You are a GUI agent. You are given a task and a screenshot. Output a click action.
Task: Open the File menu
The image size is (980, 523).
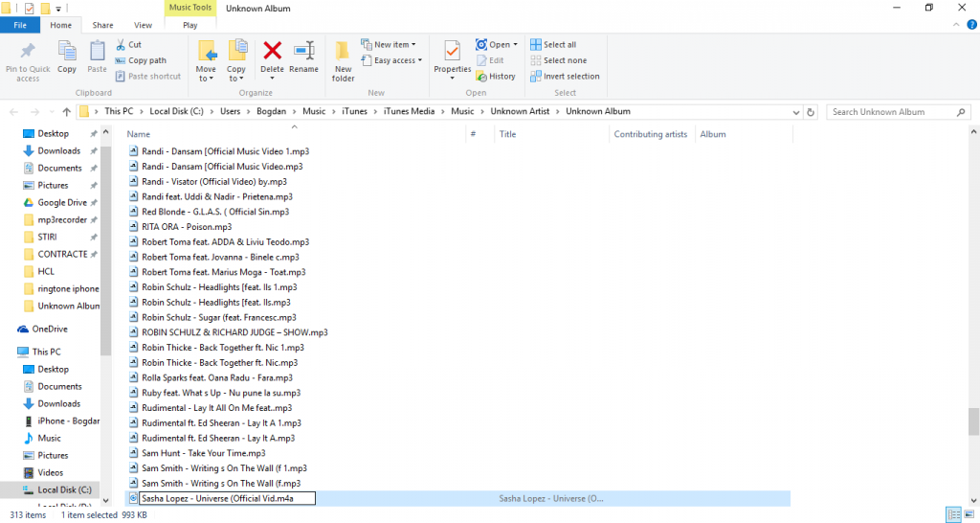coord(20,25)
